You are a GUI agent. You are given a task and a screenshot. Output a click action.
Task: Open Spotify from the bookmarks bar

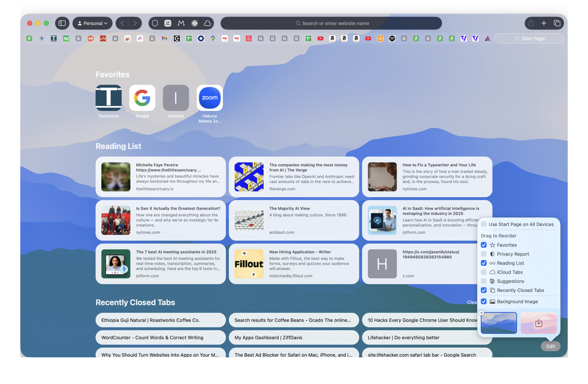(x=392, y=38)
